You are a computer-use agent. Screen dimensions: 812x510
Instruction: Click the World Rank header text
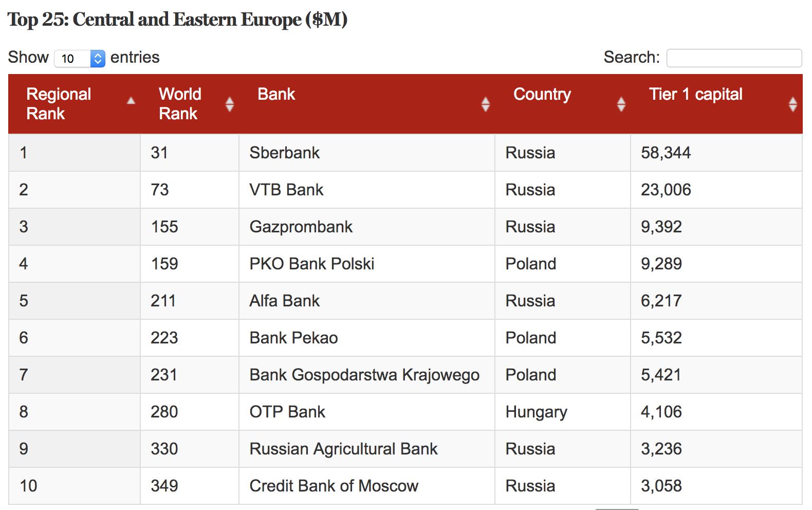coord(180,103)
